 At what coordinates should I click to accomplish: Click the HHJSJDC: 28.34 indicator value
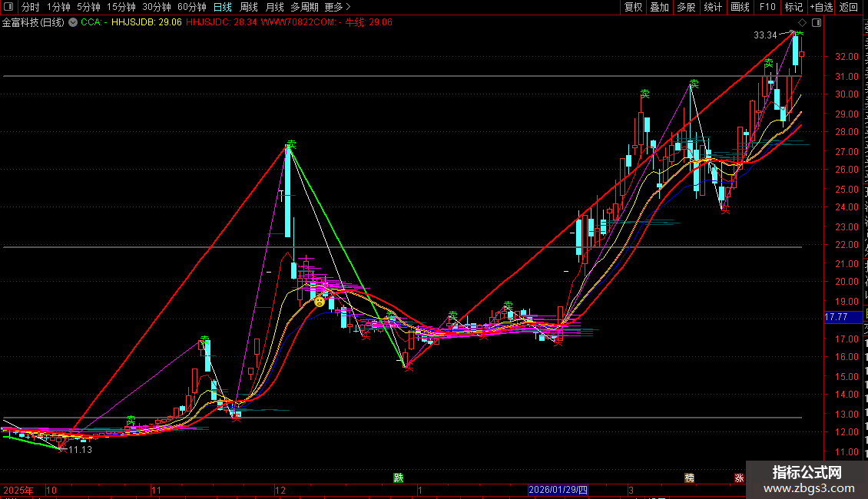point(222,23)
